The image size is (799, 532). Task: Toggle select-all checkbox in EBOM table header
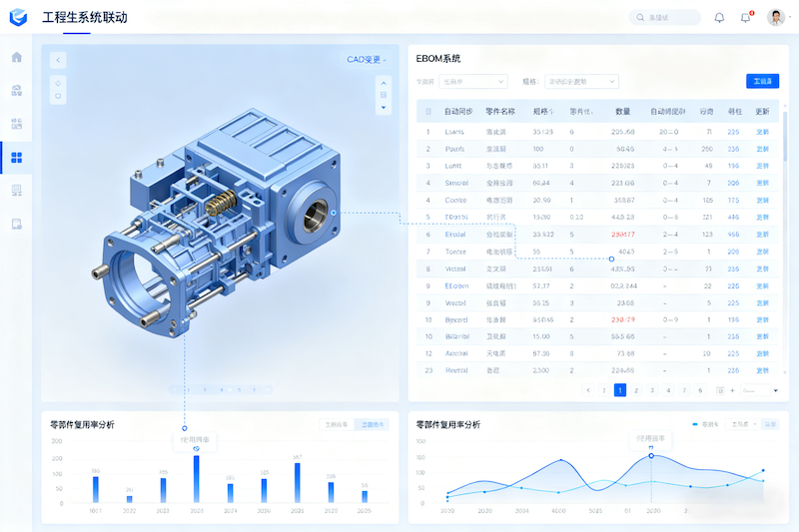point(428,111)
